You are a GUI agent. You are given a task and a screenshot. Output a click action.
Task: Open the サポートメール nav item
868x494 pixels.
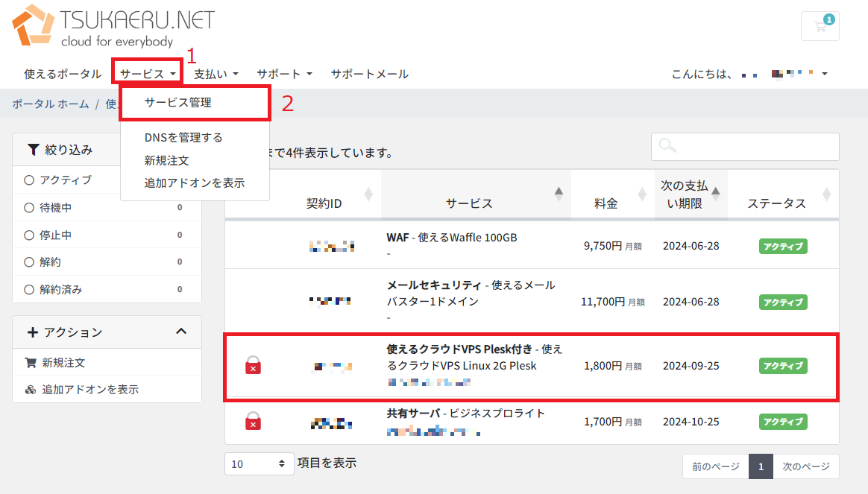pyautogui.click(x=370, y=74)
